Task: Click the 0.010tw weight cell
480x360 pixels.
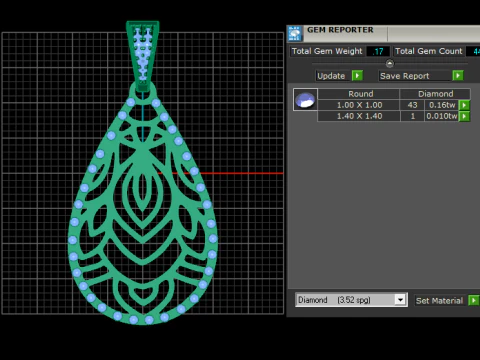Action: click(x=442, y=116)
